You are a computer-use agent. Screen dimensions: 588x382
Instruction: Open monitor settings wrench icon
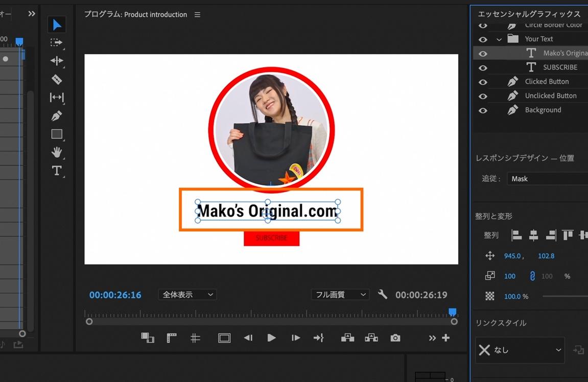(383, 294)
